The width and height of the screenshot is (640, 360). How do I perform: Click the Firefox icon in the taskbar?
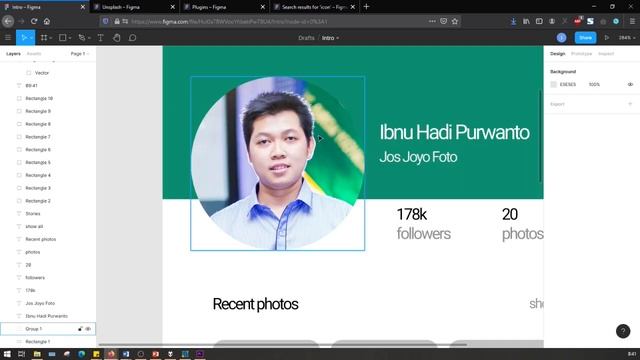pyautogui.click(x=111, y=354)
